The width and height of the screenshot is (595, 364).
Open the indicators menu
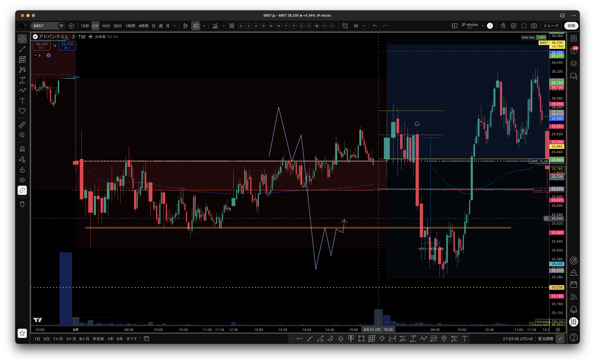click(215, 26)
